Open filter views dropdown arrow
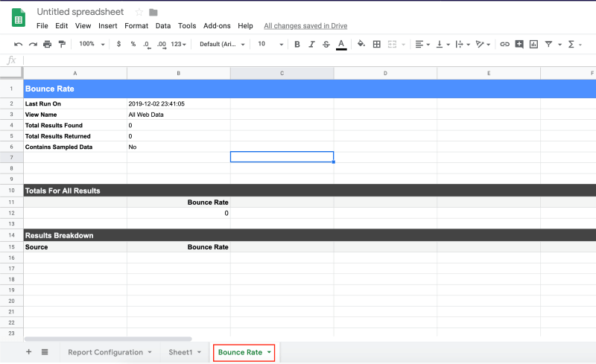 point(559,45)
